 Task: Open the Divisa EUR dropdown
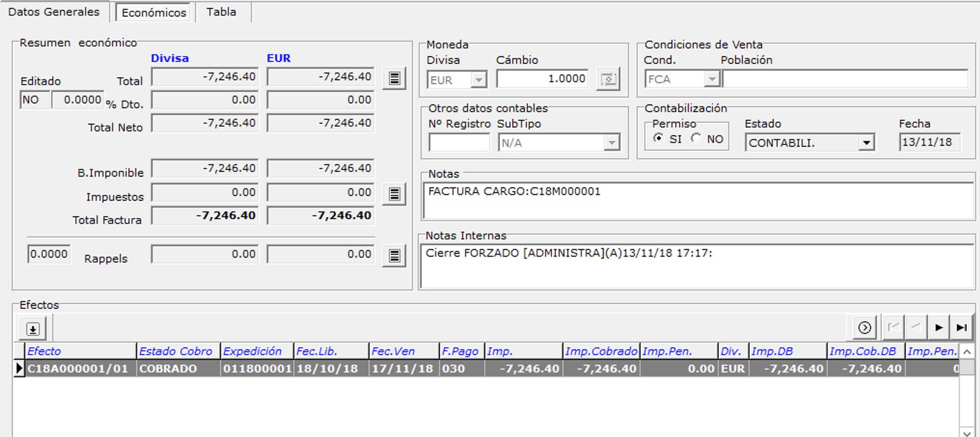pyautogui.click(x=478, y=80)
